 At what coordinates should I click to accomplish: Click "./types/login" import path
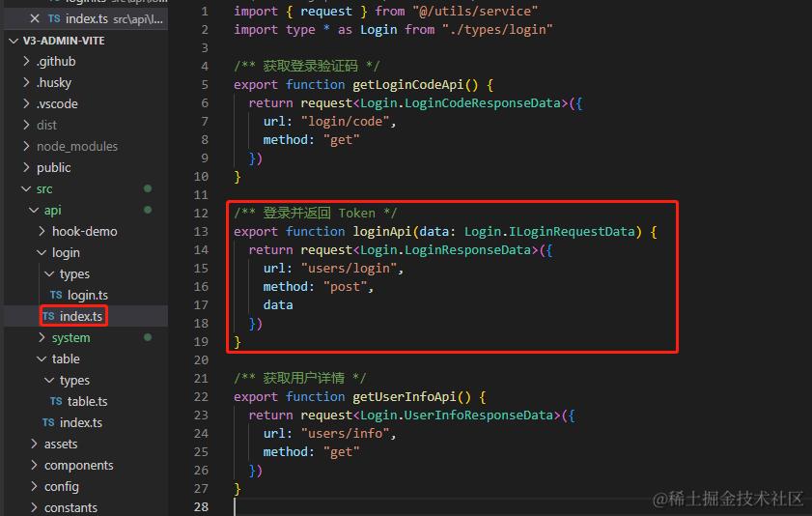pyautogui.click(x=497, y=30)
